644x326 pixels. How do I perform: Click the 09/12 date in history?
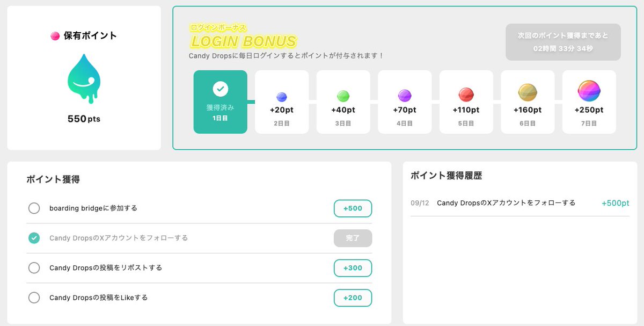click(x=420, y=203)
